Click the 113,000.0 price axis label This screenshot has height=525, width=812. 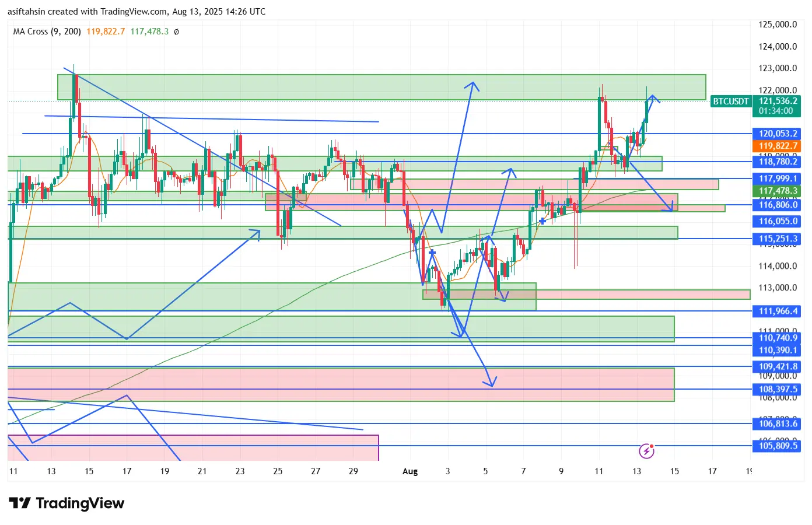tap(778, 288)
